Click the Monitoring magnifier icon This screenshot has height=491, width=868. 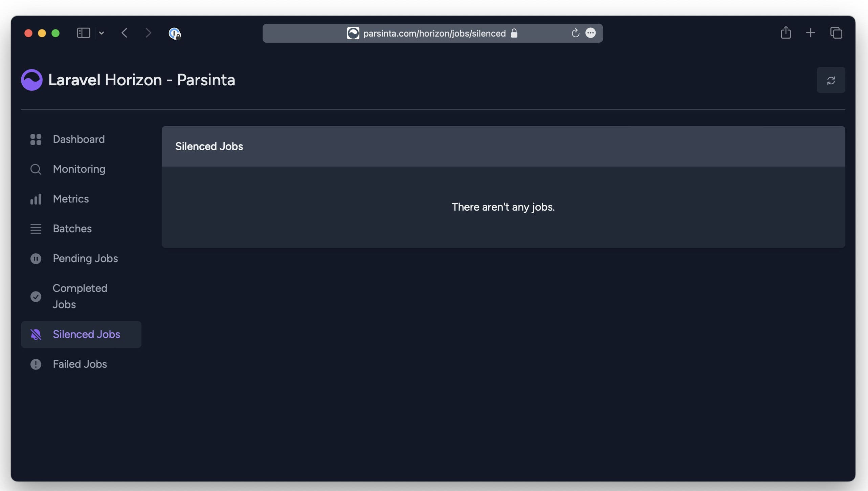36,169
